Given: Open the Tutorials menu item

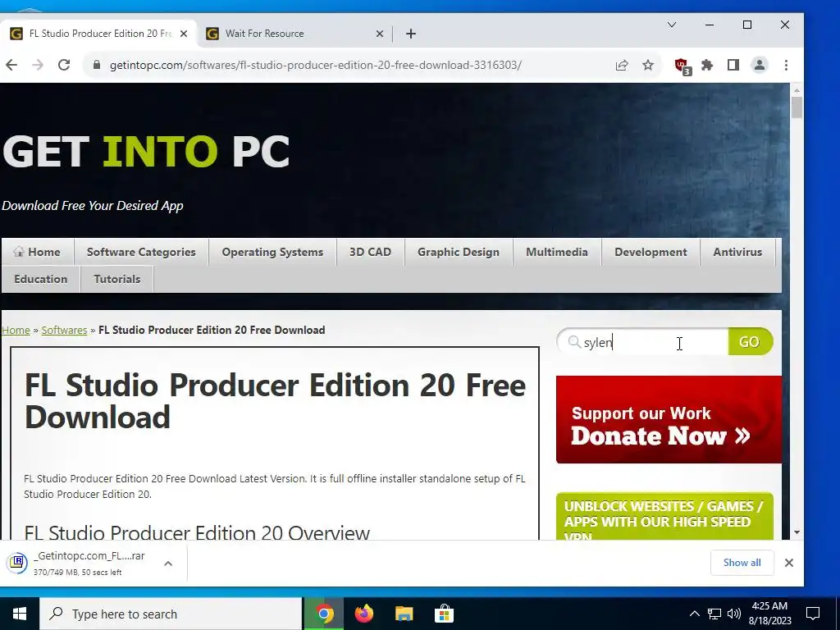Looking at the screenshot, I should [x=116, y=279].
